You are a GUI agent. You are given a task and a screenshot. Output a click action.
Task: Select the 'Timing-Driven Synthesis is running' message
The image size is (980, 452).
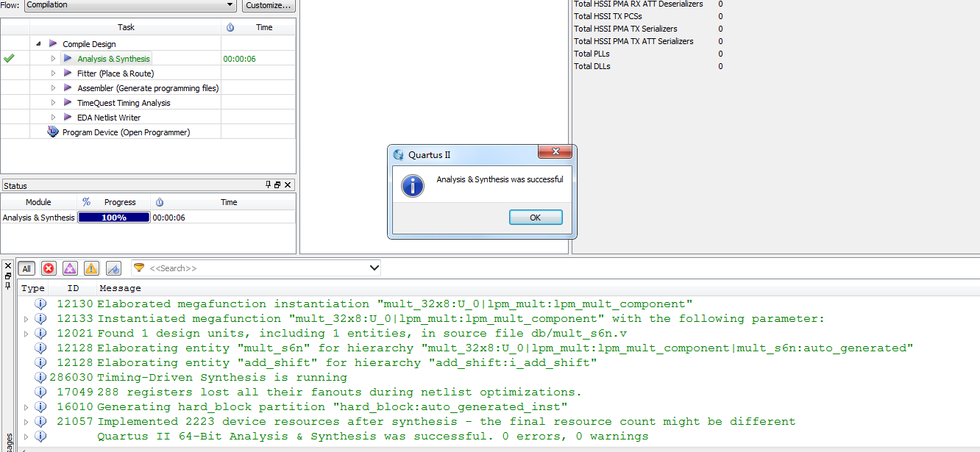(222, 377)
